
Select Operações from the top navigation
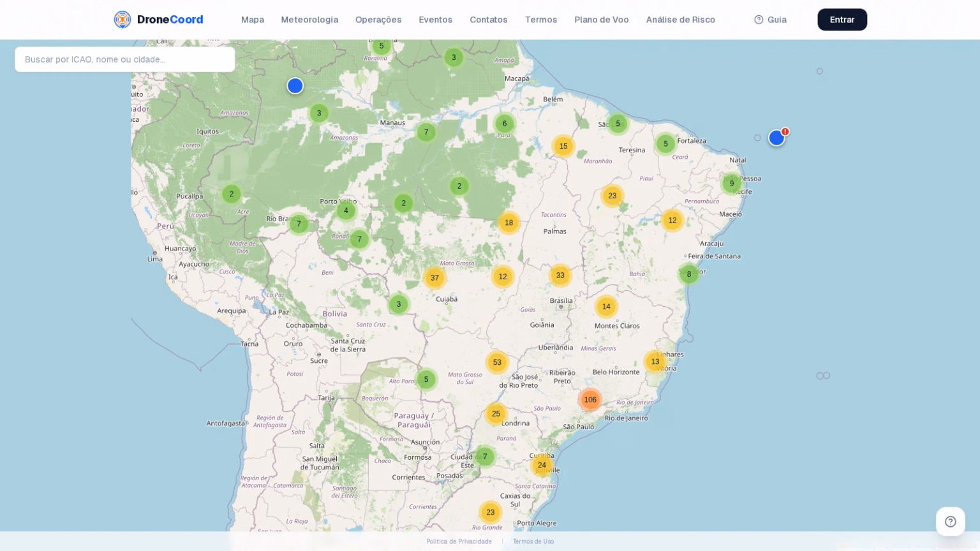(x=378, y=20)
